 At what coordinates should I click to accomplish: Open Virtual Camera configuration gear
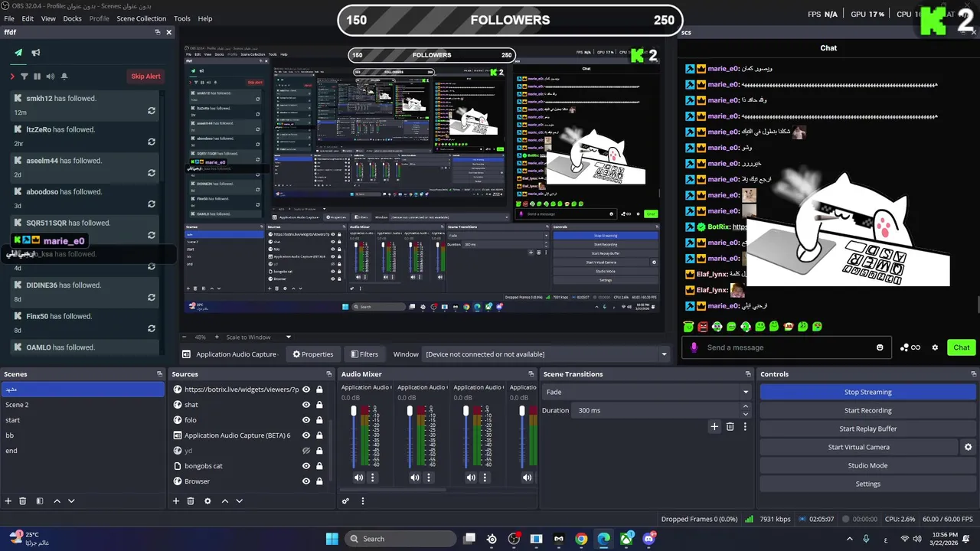click(968, 447)
